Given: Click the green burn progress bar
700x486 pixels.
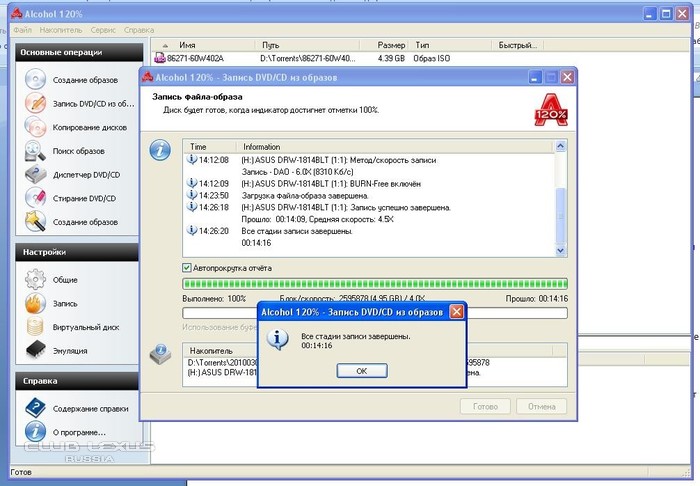Looking at the screenshot, I should (373, 284).
